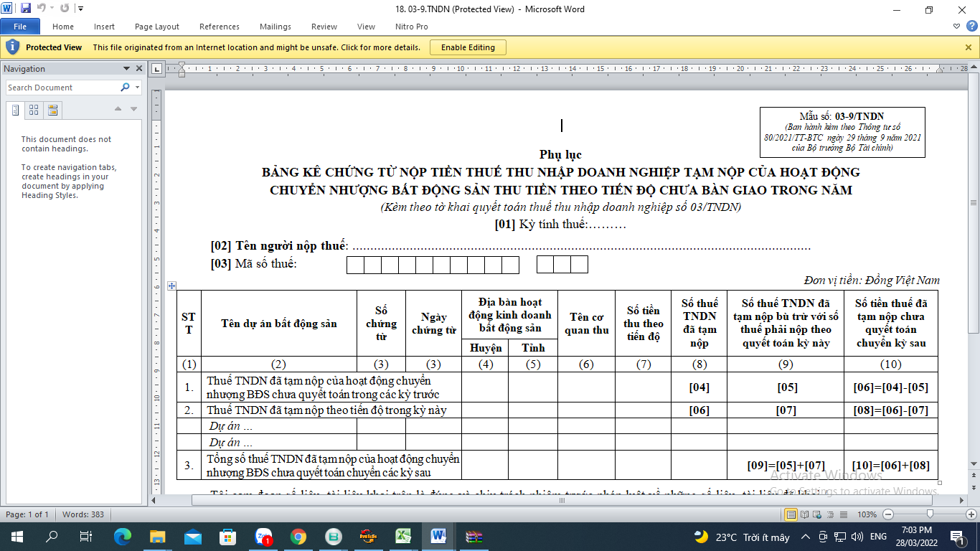Click the Words: 383 count in status bar
This screenshot has height=551, width=980.
coord(83,514)
